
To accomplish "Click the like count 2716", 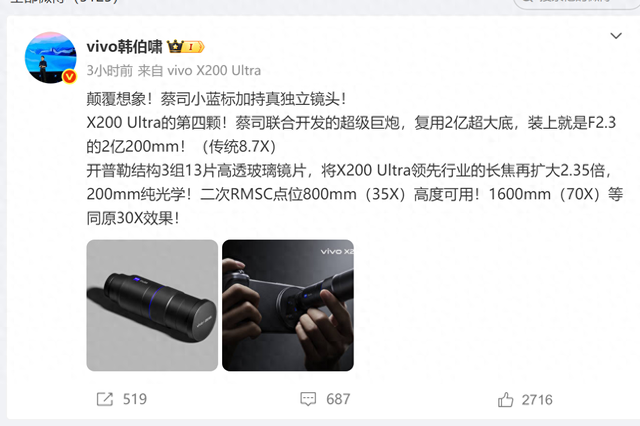I will (x=537, y=400).
